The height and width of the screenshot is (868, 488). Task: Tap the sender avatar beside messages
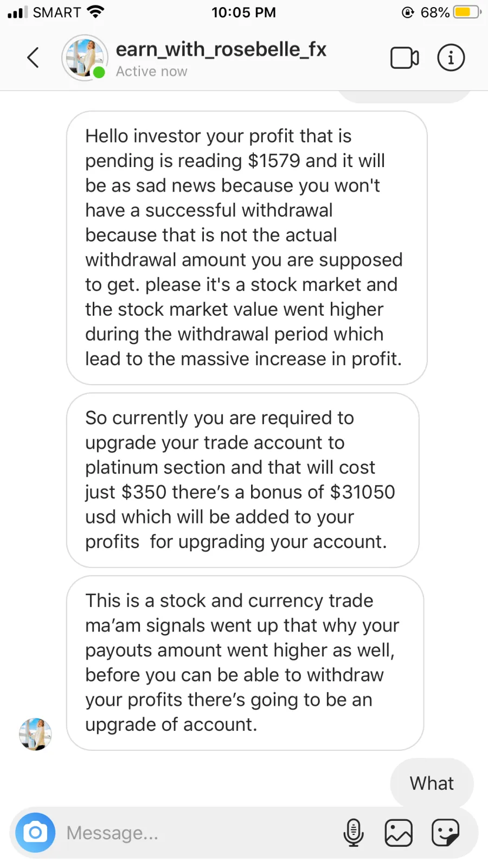35,734
